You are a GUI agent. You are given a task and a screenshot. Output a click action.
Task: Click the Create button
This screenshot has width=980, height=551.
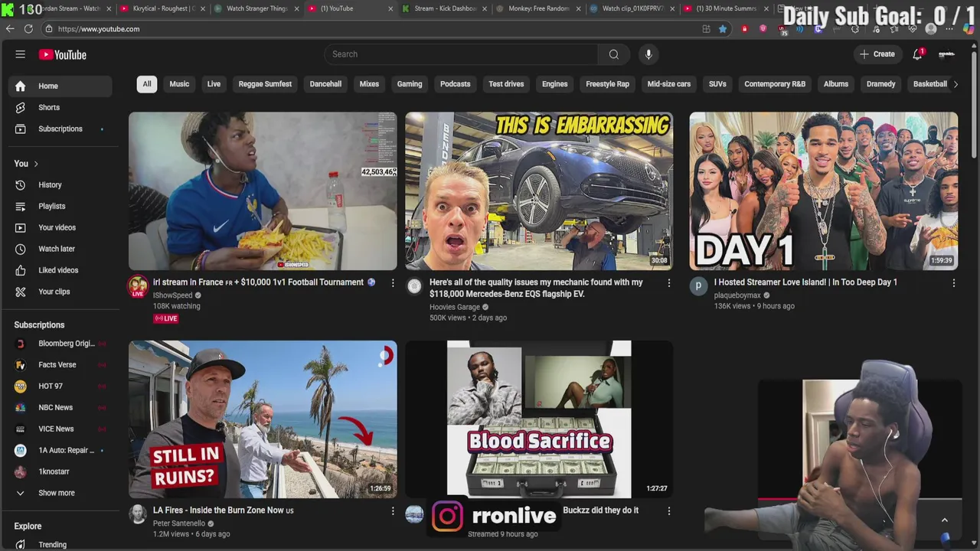pyautogui.click(x=877, y=54)
